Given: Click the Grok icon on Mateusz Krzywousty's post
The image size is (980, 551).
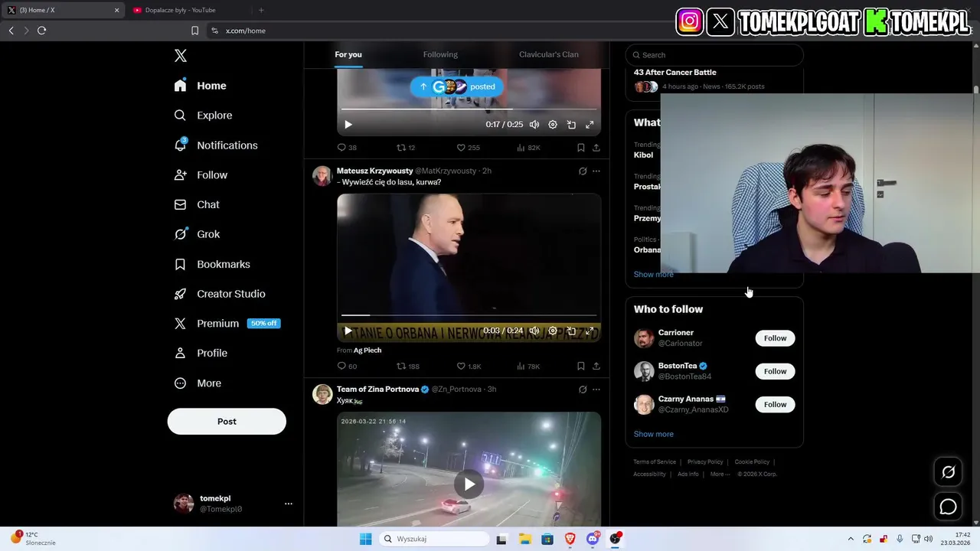Looking at the screenshot, I should (x=583, y=171).
